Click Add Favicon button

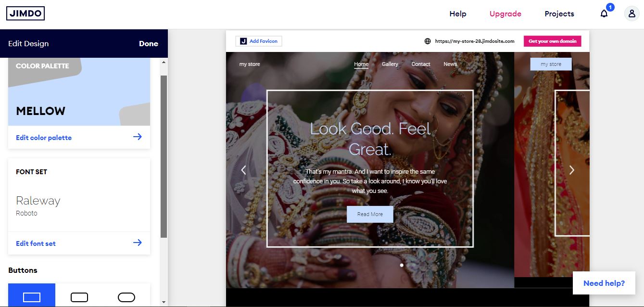click(x=259, y=41)
